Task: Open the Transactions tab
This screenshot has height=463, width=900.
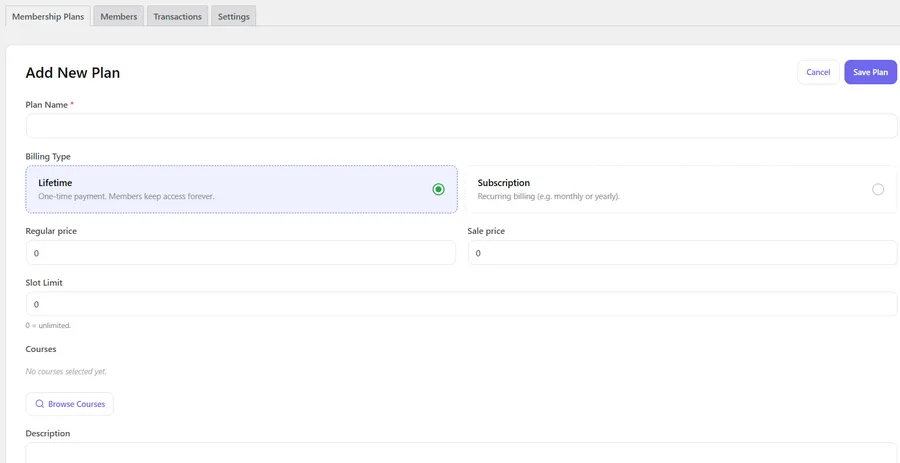Action: 177,16
